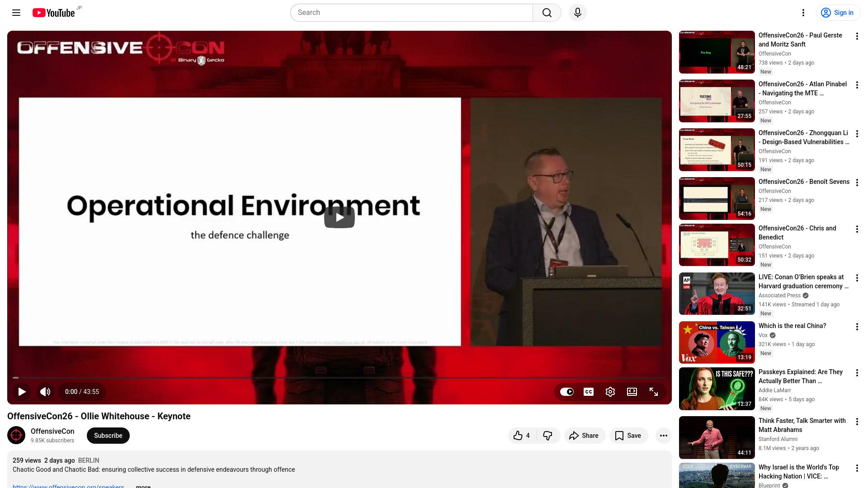
Task: Click the BERLIN location tag
Action: tap(89, 460)
